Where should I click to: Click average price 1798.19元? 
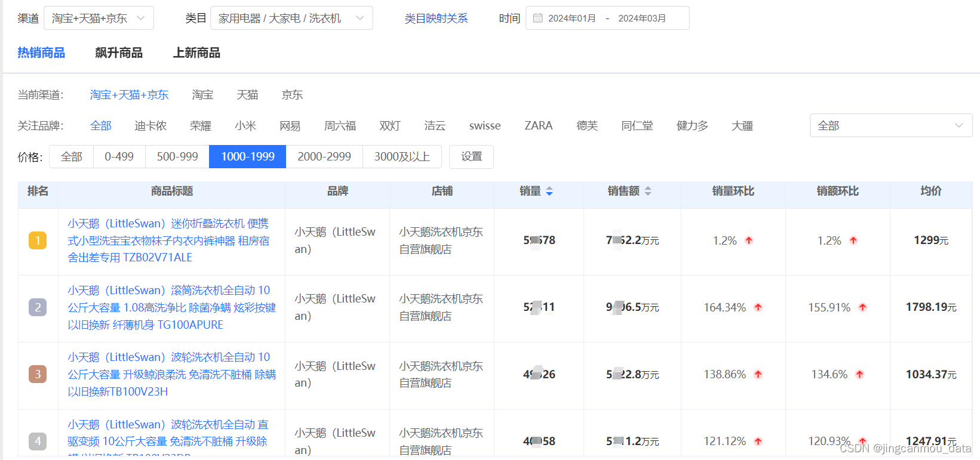pyautogui.click(x=931, y=307)
